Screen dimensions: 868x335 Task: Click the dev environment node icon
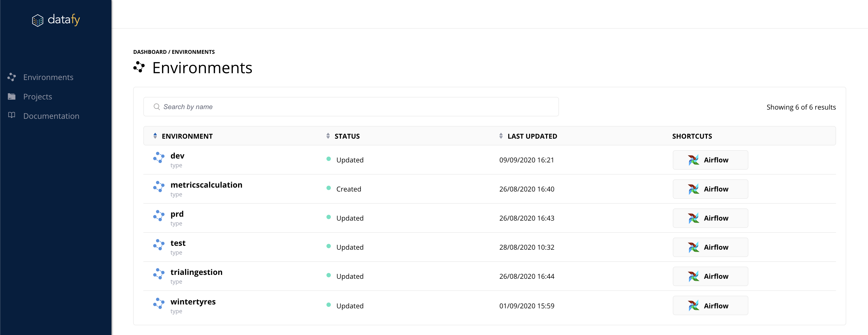[x=159, y=158]
